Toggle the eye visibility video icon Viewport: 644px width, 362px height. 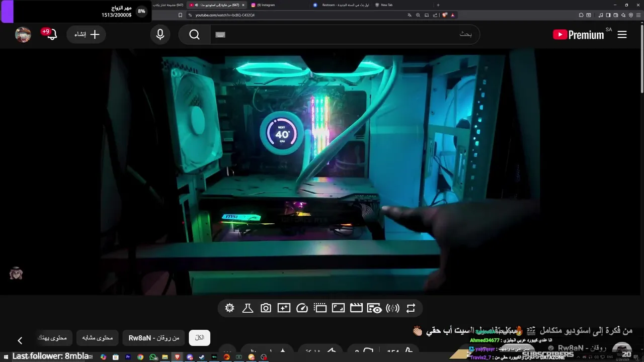click(374, 308)
